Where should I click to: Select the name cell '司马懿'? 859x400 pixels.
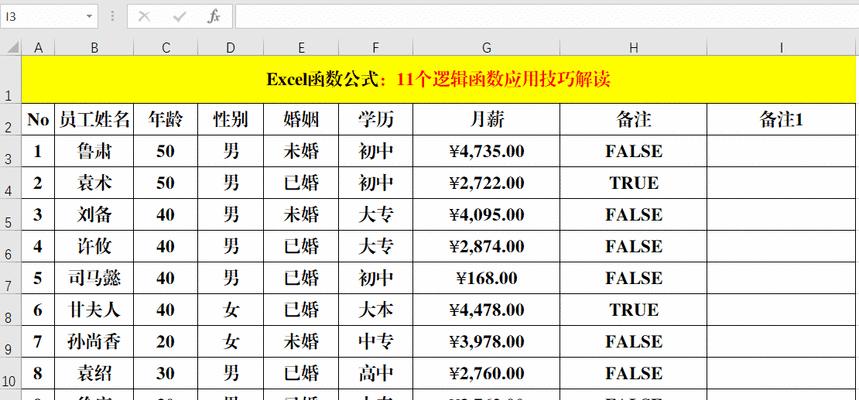coord(94,278)
